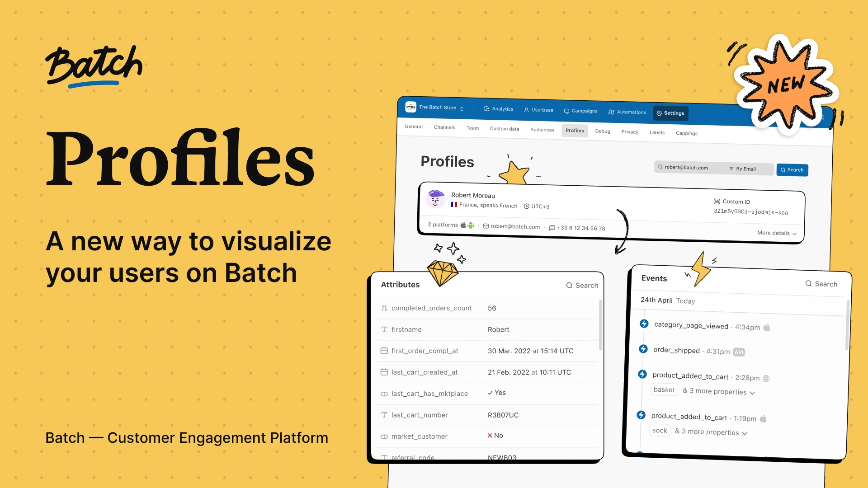Click the Attributes panel scrollbar
Image resolution: width=868 pixels, height=488 pixels.
[600, 325]
